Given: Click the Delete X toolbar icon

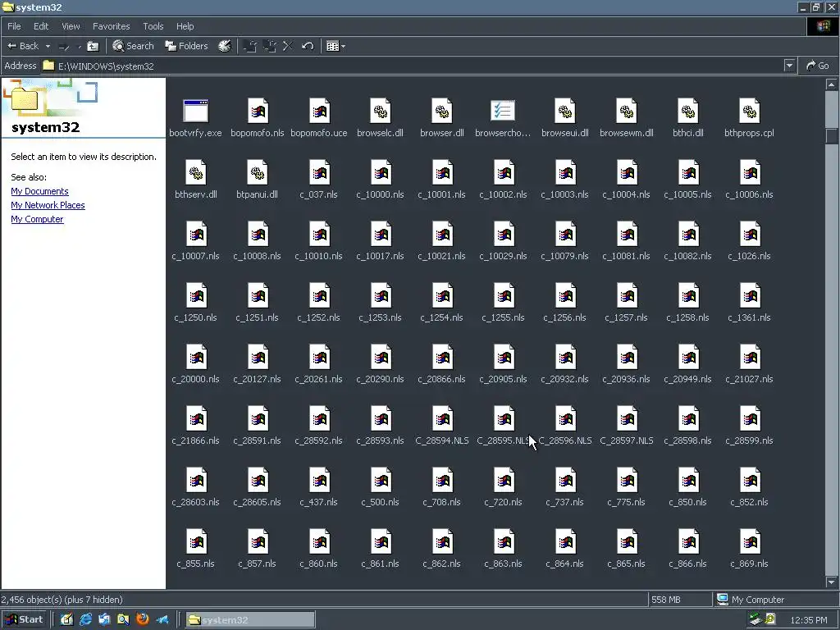Looking at the screenshot, I should click(288, 46).
